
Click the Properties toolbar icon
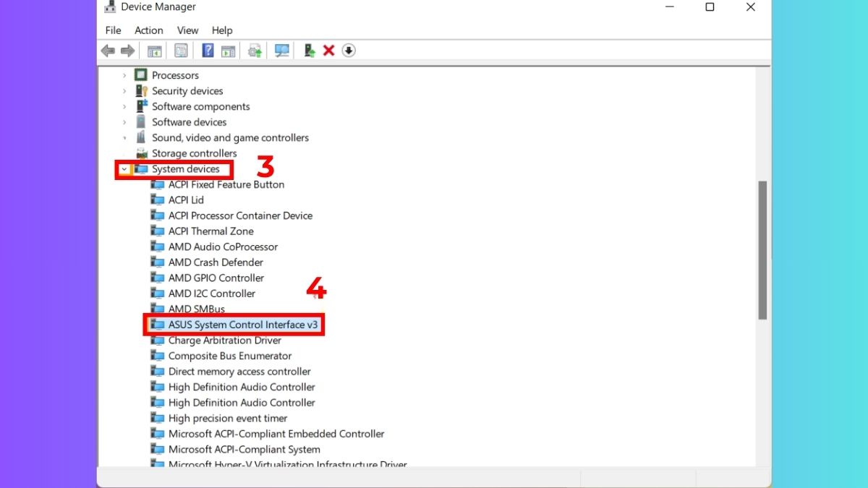click(181, 50)
